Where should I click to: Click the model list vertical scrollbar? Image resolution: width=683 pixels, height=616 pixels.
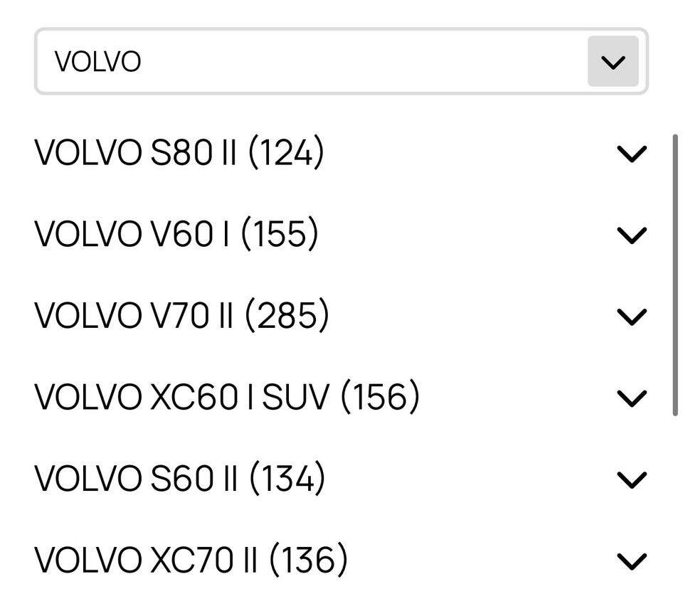[x=675, y=274]
